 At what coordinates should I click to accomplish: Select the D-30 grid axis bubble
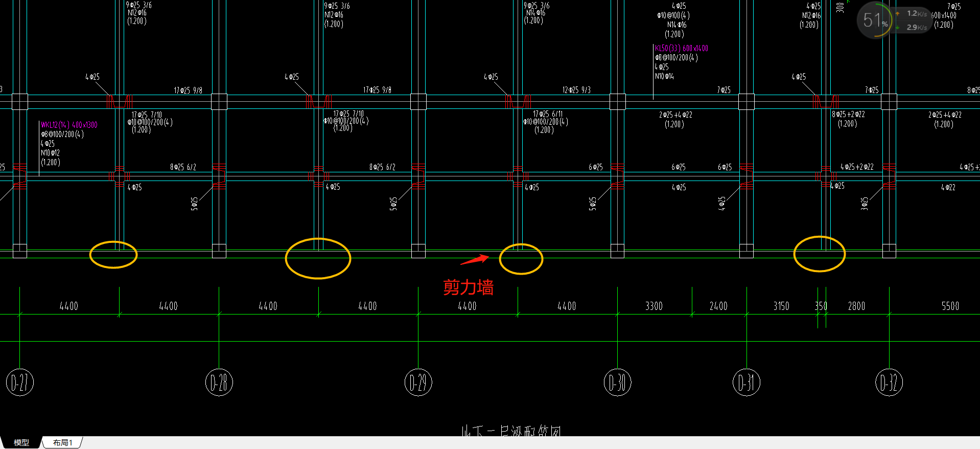(x=617, y=382)
